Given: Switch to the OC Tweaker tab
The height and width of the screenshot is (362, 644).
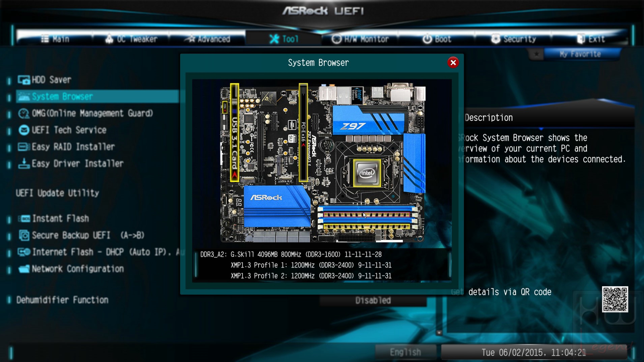Looking at the screenshot, I should [131, 39].
